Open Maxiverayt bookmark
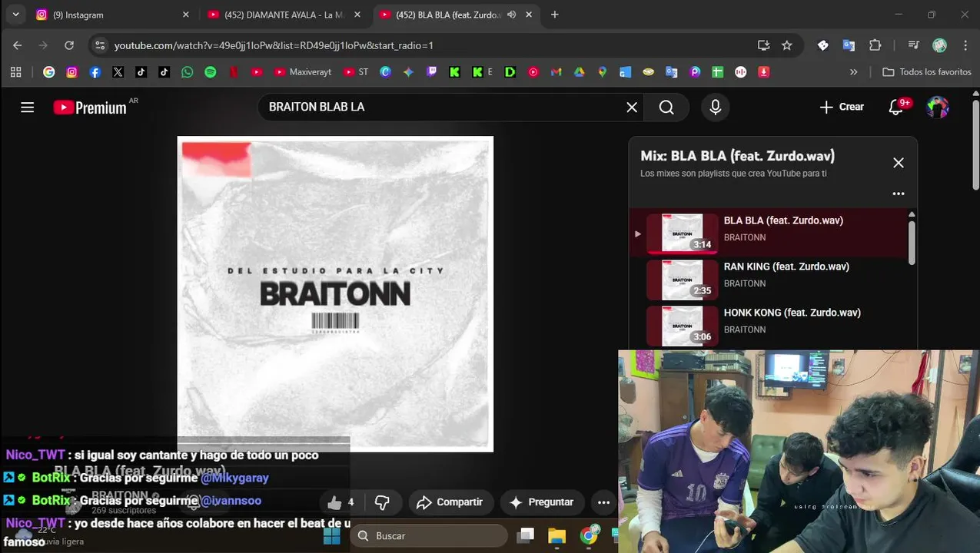Screen dimensions: 980x553 click(303, 72)
